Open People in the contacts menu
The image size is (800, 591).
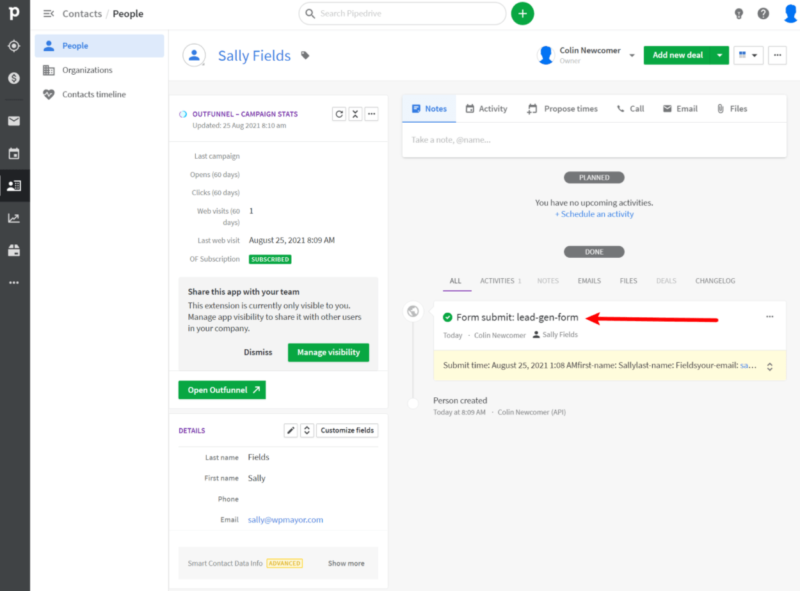[99, 46]
